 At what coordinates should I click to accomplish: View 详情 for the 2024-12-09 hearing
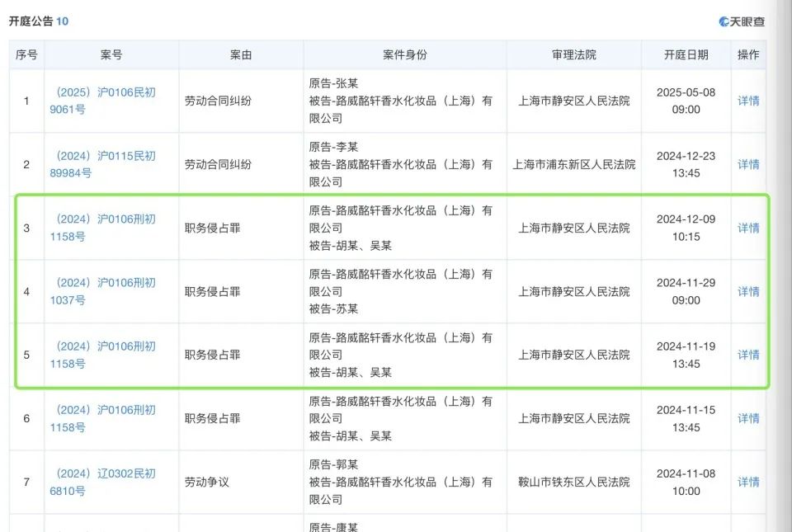(748, 228)
